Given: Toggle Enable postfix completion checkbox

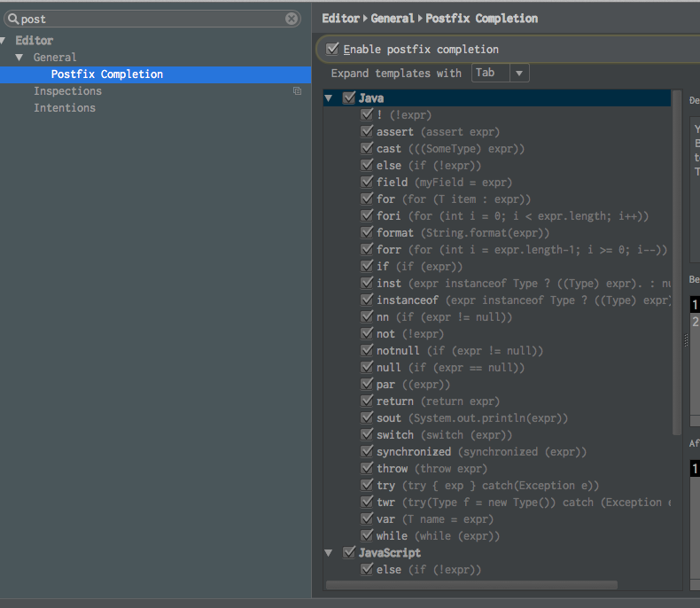Looking at the screenshot, I should click(x=332, y=49).
